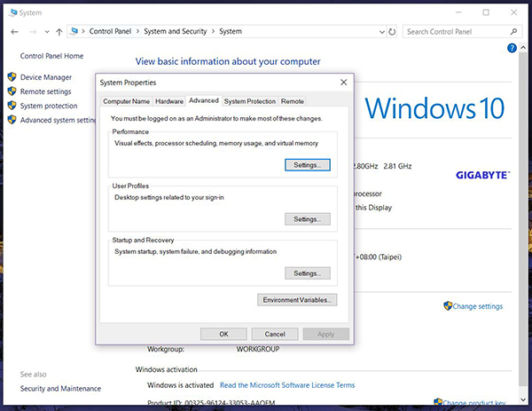Click the computer icon in address bar
Viewport: 532px width, 411px height.
click(74, 31)
